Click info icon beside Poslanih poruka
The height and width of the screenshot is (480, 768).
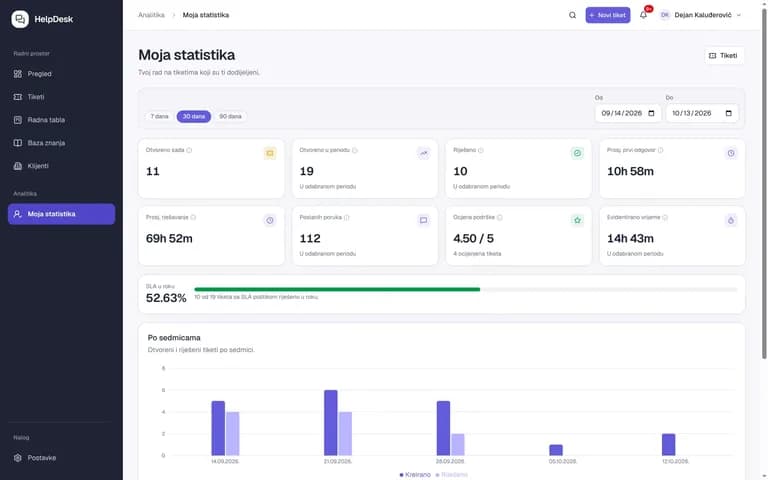tap(346, 217)
